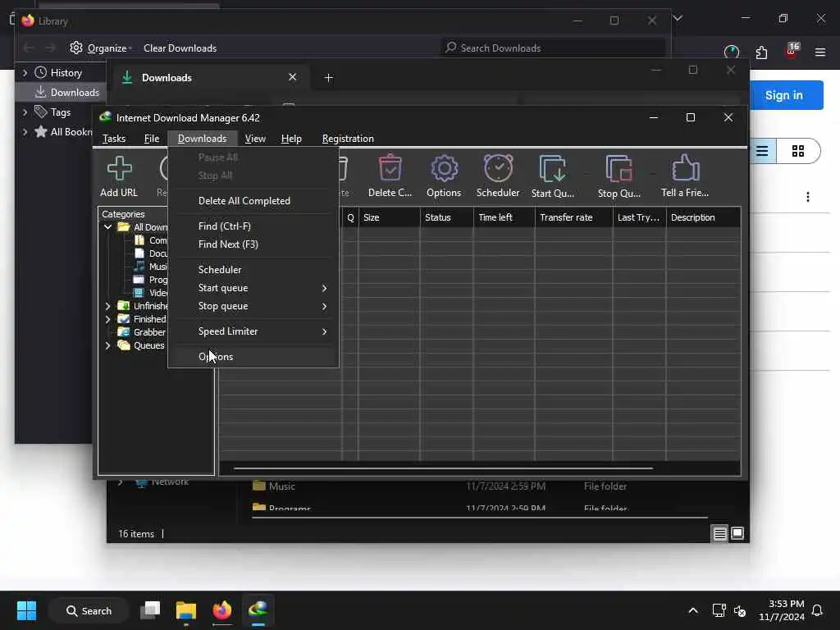Collapse the All Downloads tree node
840x630 pixels.
click(x=107, y=227)
